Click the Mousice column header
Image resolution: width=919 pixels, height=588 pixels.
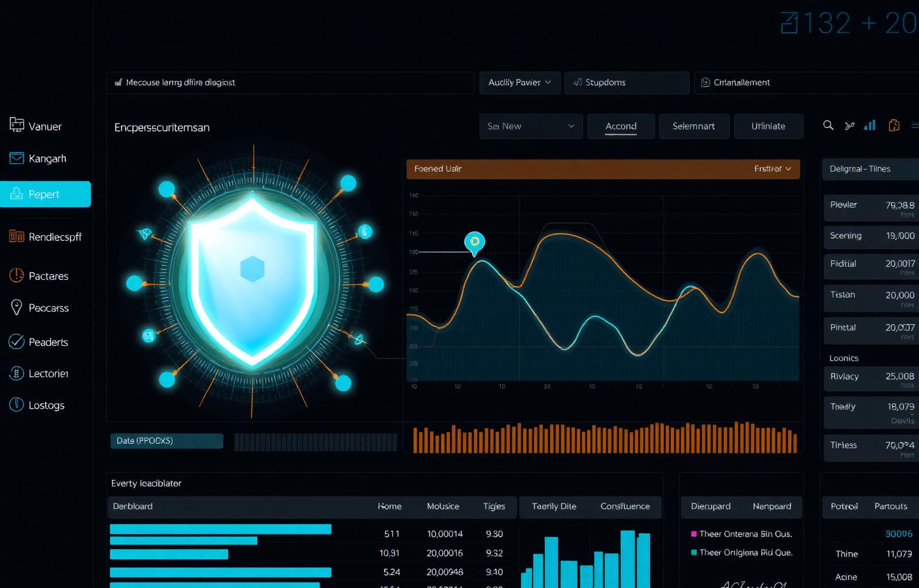click(443, 506)
